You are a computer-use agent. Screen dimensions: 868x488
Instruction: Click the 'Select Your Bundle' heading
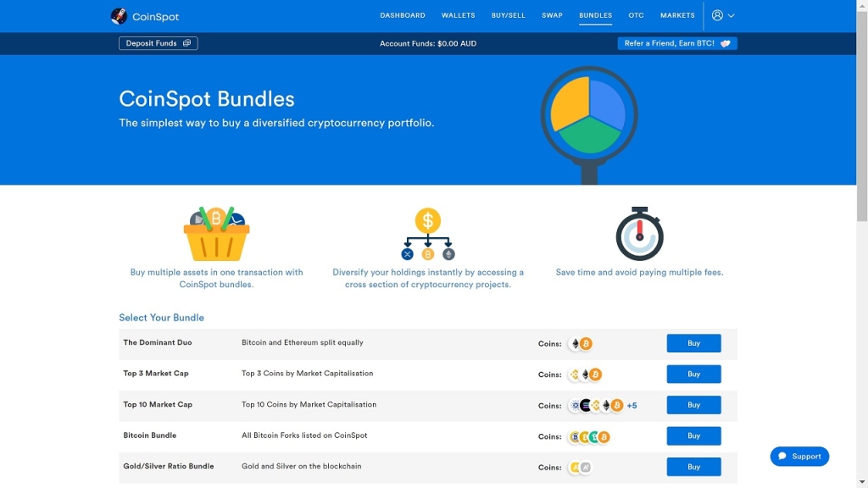tap(161, 318)
